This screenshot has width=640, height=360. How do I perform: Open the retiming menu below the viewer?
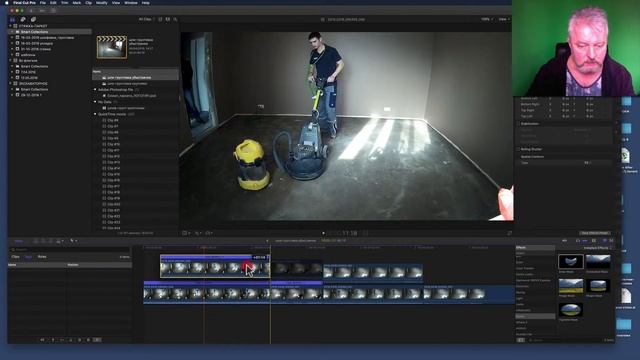point(209,233)
